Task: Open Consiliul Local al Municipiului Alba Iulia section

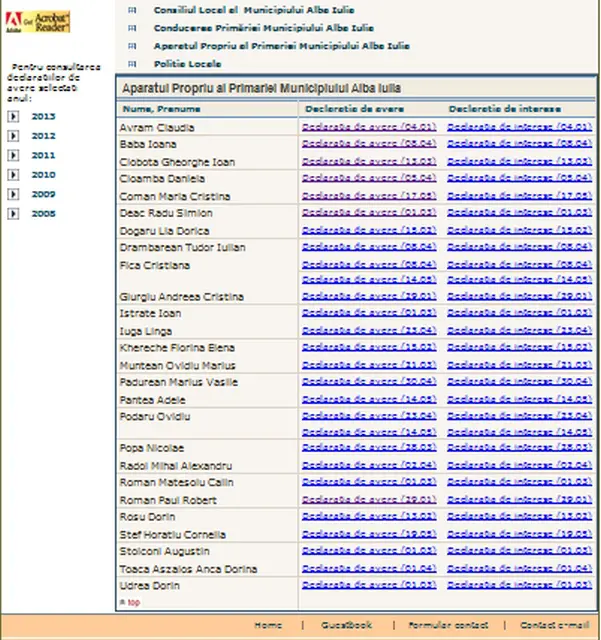Action: (x=254, y=10)
